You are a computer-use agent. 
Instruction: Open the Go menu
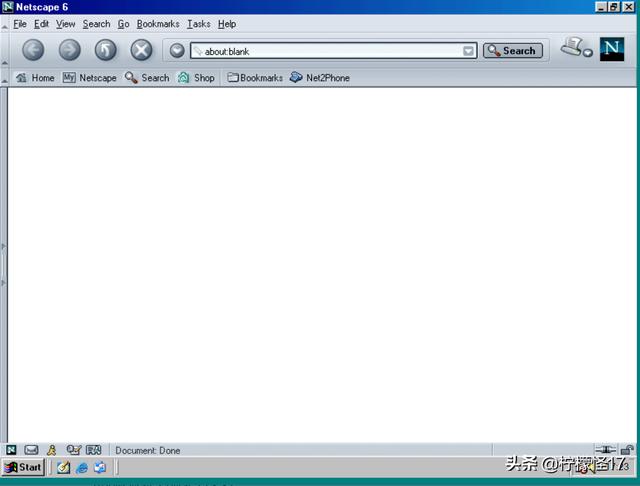point(123,23)
